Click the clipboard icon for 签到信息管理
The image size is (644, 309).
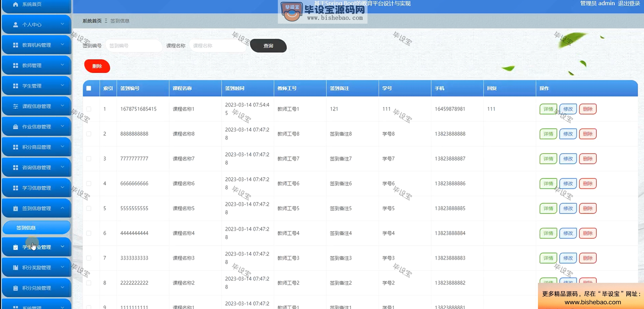(15, 208)
